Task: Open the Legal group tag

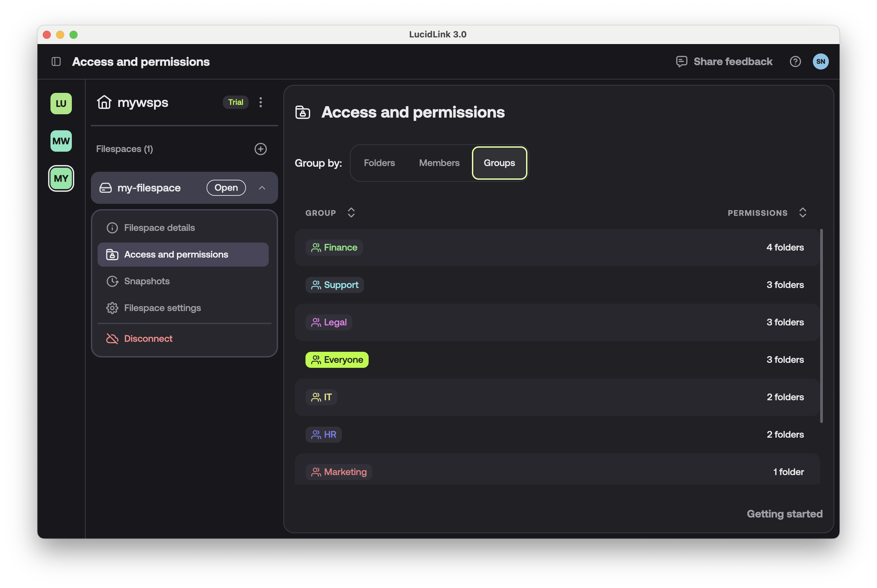Action: tap(329, 322)
